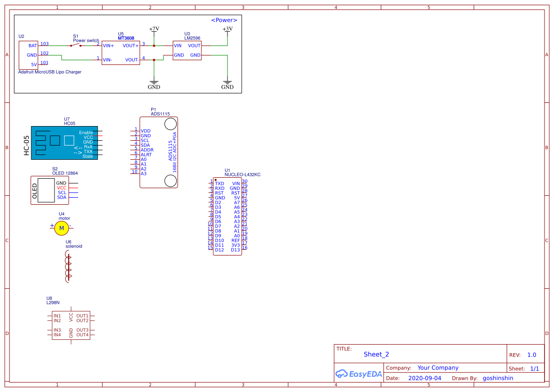Click the VOUT+ pin on MT3608
This screenshot has width=554, height=392.
coord(131,46)
